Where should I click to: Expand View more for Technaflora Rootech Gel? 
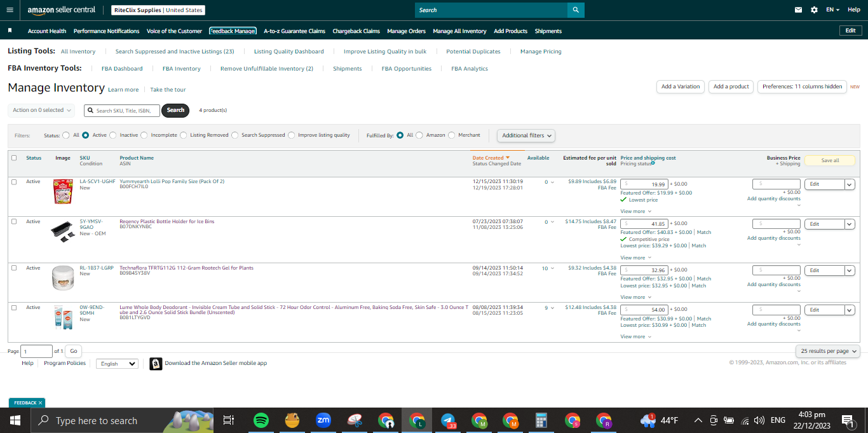click(635, 297)
